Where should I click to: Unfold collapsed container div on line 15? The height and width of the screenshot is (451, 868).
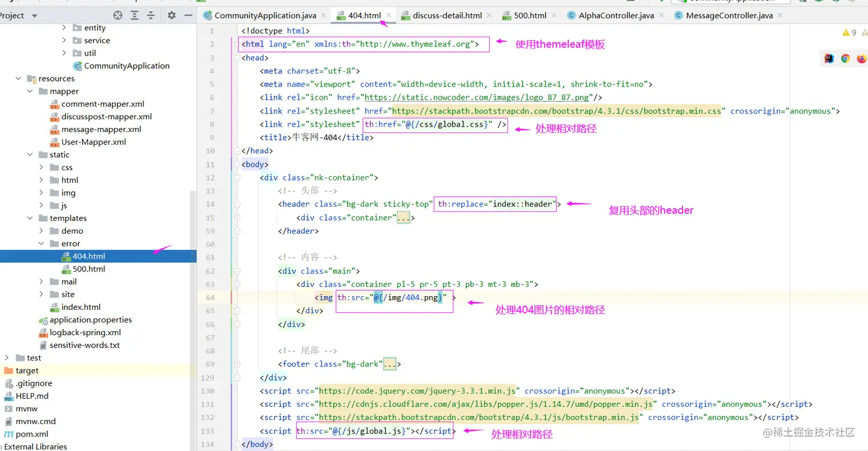[404, 218]
